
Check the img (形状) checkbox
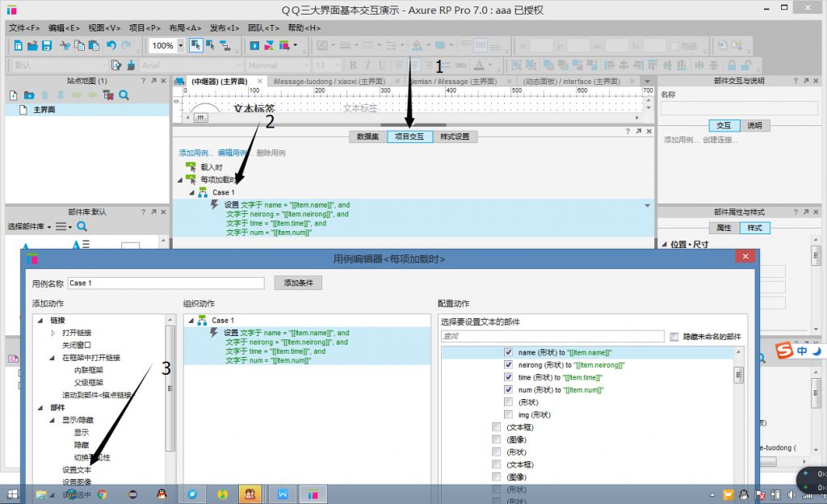509,414
